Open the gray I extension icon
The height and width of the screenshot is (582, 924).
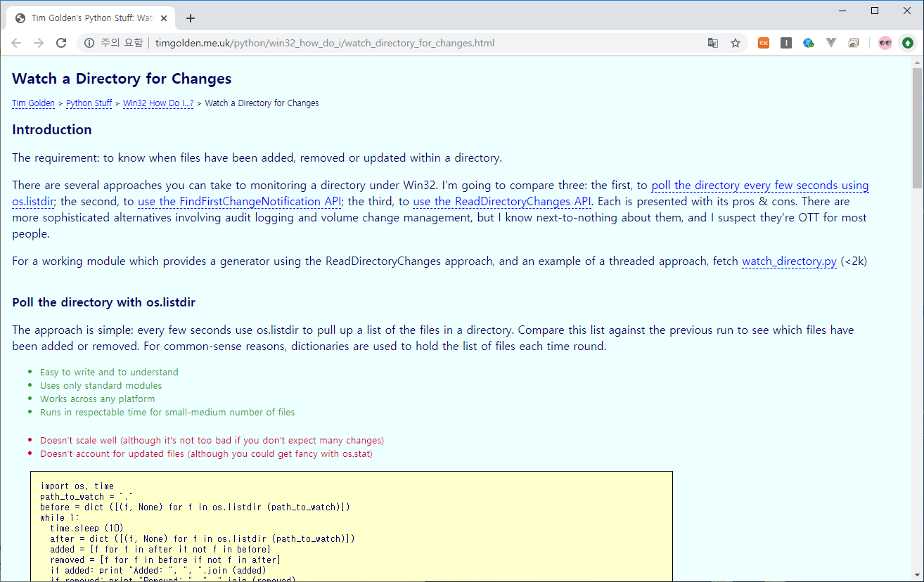786,43
